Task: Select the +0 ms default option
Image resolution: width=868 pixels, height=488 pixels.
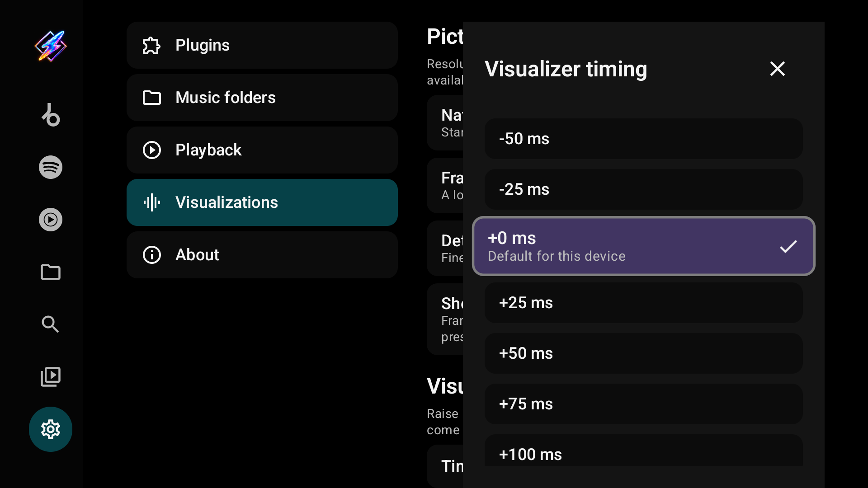Action: pos(644,246)
